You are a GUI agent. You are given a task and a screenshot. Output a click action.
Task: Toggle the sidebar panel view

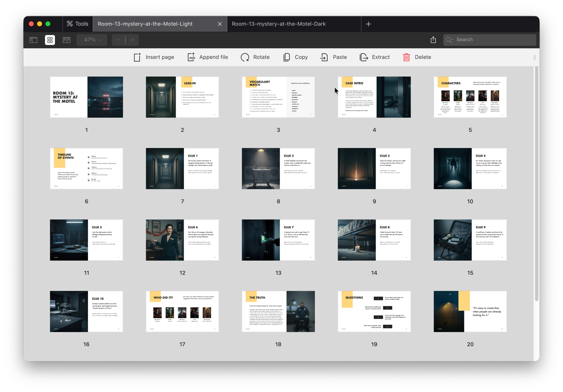pyautogui.click(x=33, y=40)
